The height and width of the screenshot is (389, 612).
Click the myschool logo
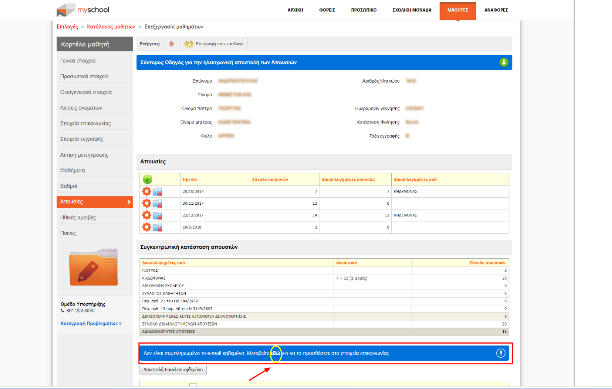[83, 10]
